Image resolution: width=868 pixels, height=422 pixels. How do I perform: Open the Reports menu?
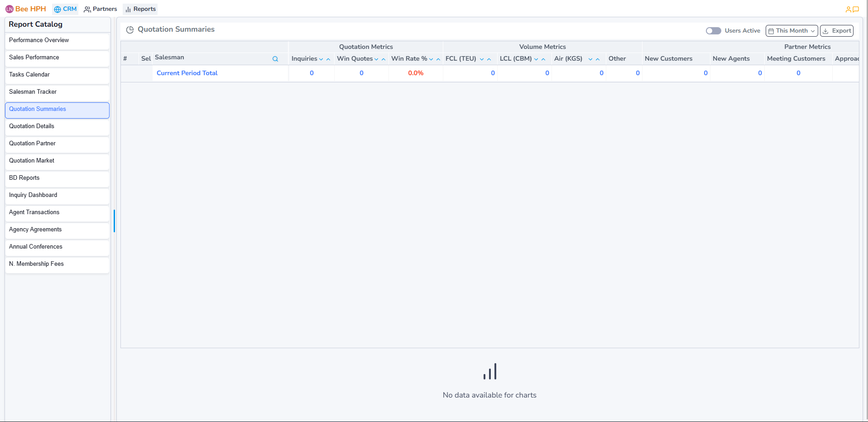click(x=140, y=9)
